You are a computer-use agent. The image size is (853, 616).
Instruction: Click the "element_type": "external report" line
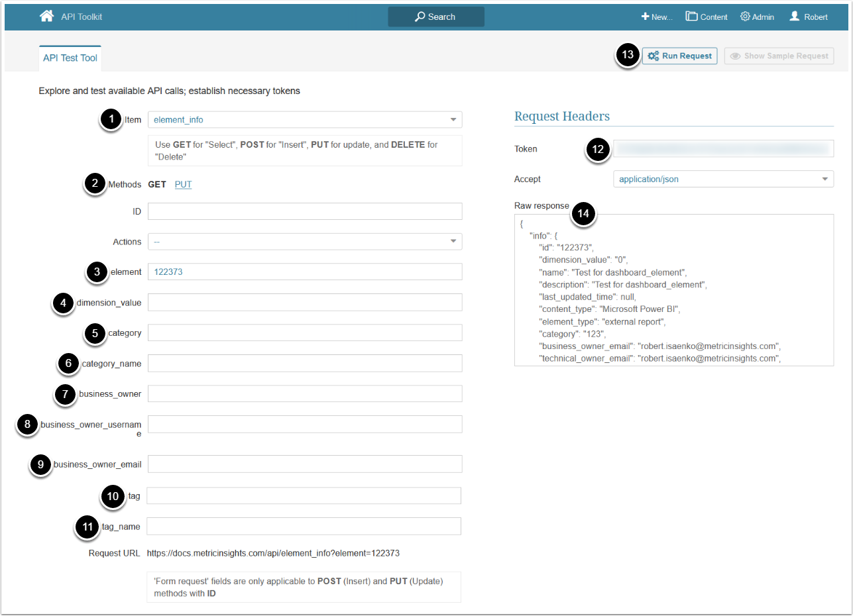[x=602, y=322]
